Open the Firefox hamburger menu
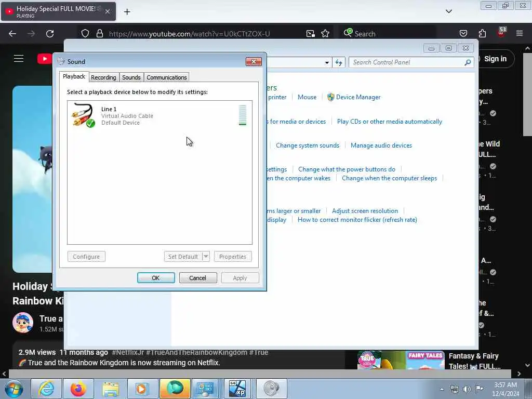The height and width of the screenshot is (399, 532). pos(520,33)
